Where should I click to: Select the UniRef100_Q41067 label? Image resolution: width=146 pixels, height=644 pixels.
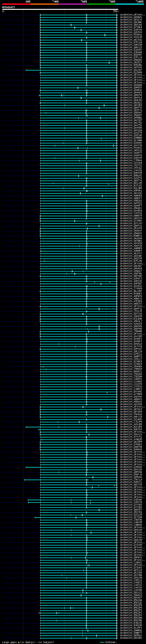(131, 70)
